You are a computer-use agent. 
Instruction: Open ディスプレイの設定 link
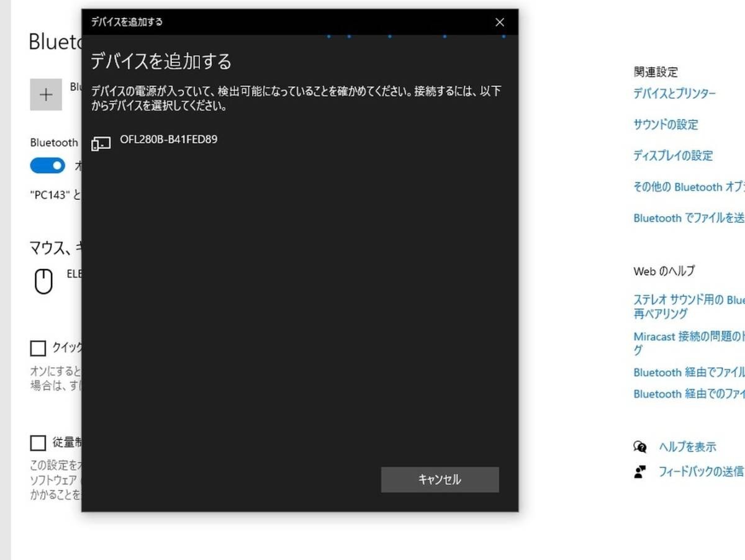click(x=673, y=156)
